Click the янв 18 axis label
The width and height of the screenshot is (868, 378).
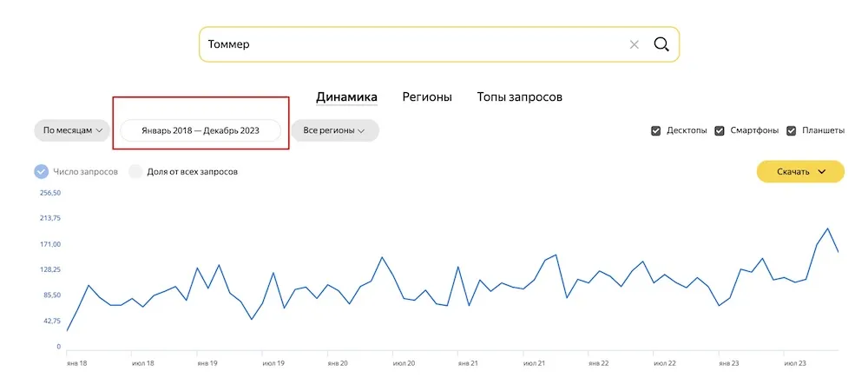tap(77, 363)
